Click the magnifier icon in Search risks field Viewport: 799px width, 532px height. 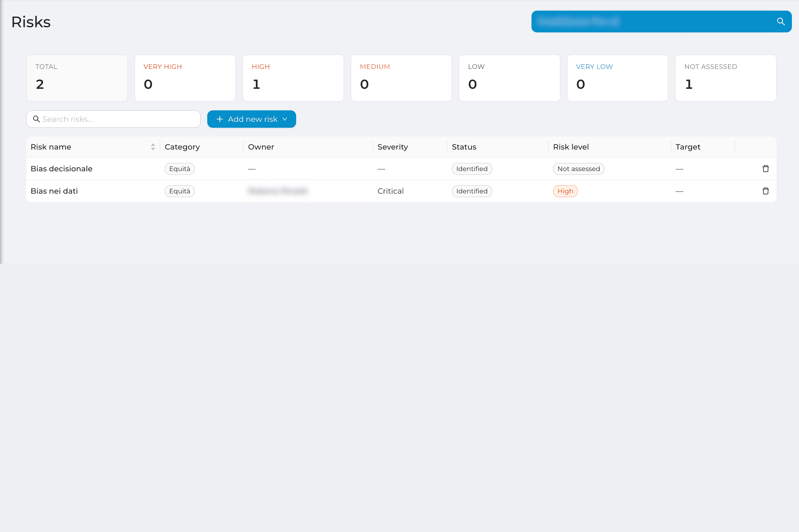pyautogui.click(x=36, y=119)
